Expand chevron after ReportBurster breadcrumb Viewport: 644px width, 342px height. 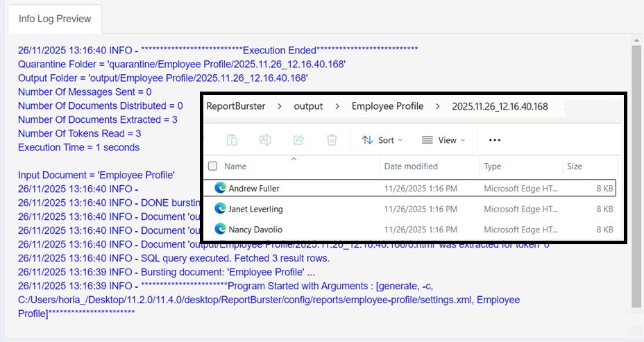click(279, 106)
